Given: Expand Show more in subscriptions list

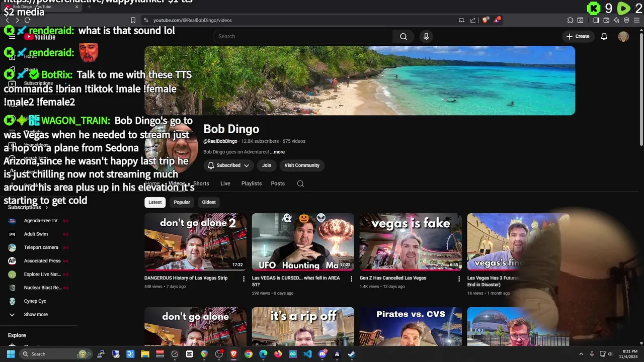Looking at the screenshot, I should coord(36,314).
